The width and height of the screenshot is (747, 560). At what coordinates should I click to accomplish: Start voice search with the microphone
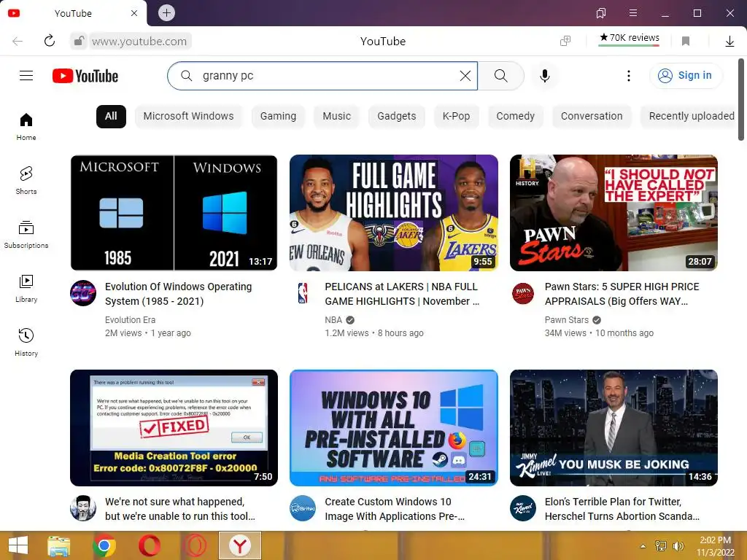[544, 76]
